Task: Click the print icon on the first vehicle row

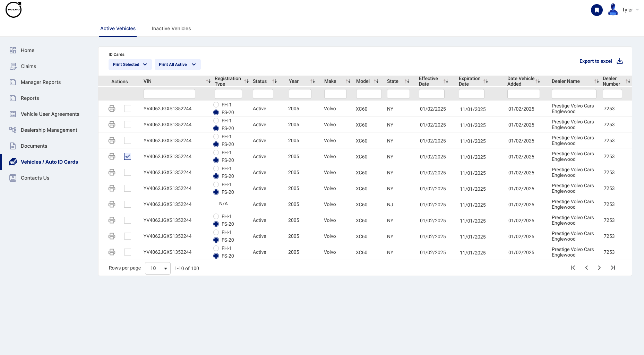Action: [112, 109]
